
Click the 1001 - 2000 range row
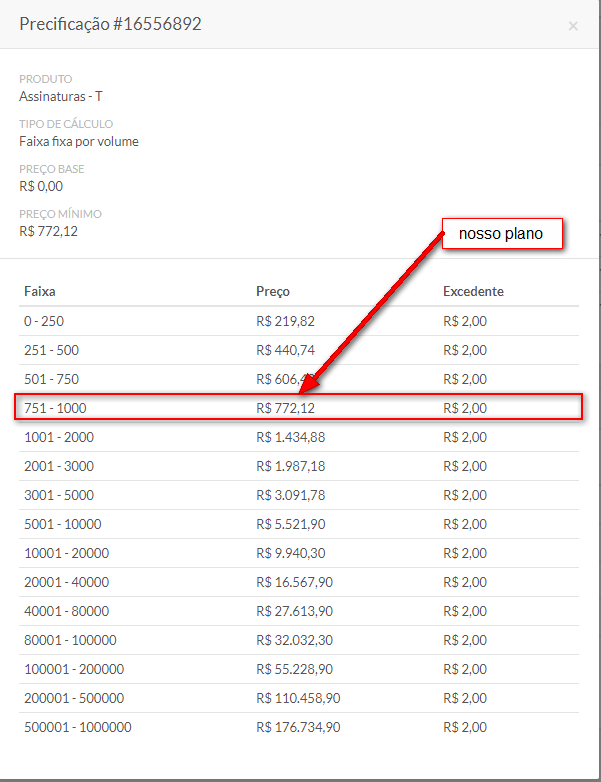click(58, 437)
